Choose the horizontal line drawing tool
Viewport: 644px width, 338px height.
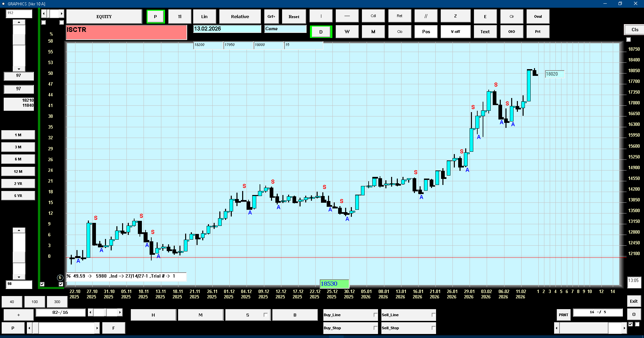pyautogui.click(x=347, y=16)
